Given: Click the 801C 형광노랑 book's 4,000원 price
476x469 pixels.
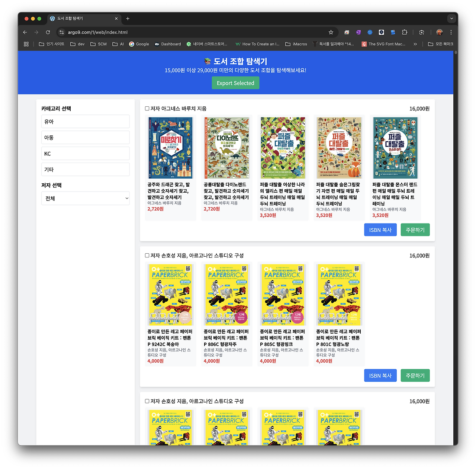Looking at the screenshot, I should click(324, 361).
